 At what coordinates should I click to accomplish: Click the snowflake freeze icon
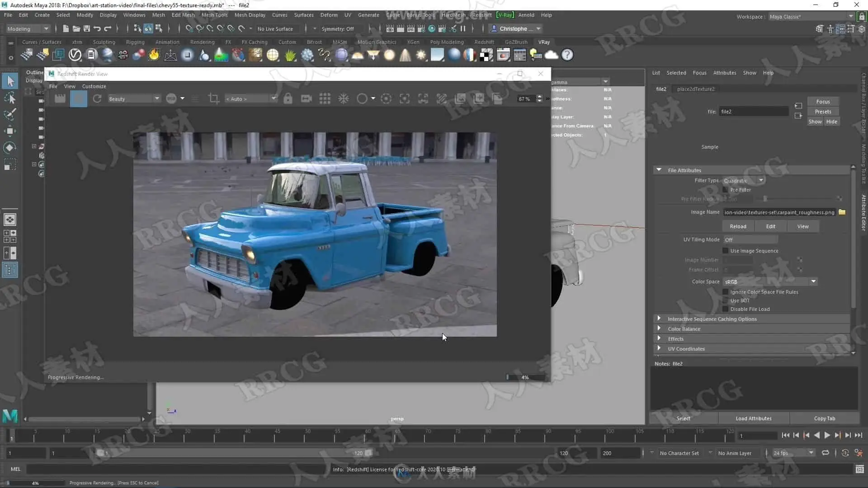(344, 99)
